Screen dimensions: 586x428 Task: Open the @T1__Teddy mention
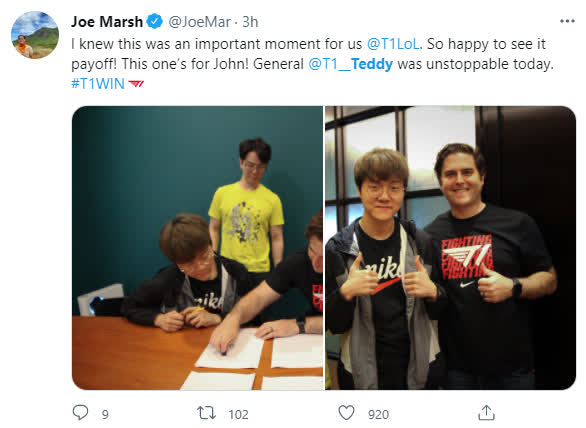coord(351,64)
